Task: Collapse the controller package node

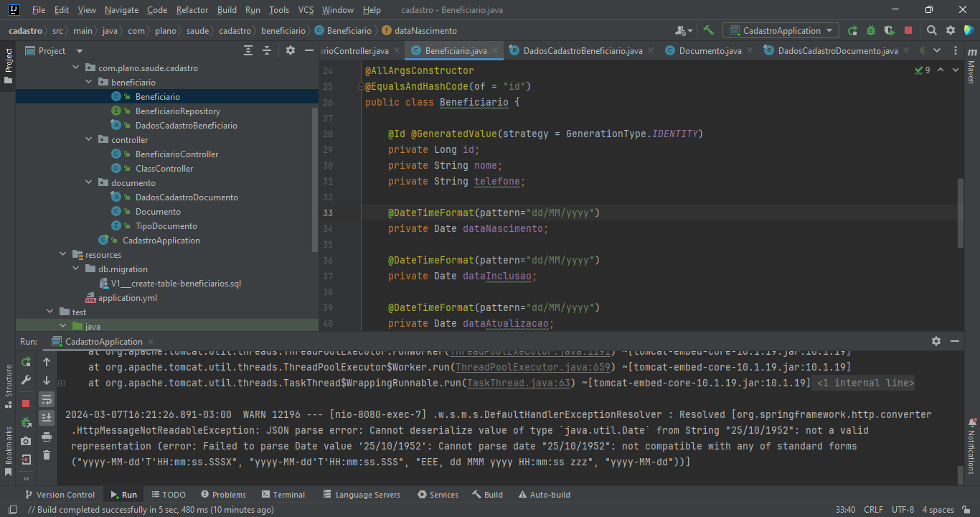Action: tap(88, 140)
